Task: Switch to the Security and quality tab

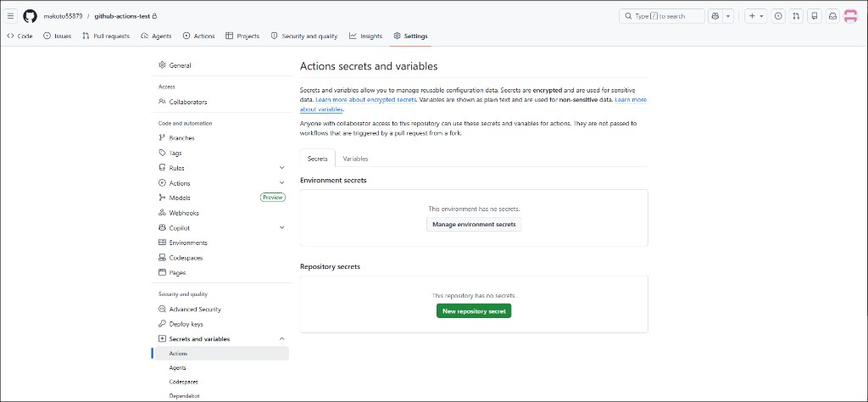Action: pyautogui.click(x=304, y=36)
